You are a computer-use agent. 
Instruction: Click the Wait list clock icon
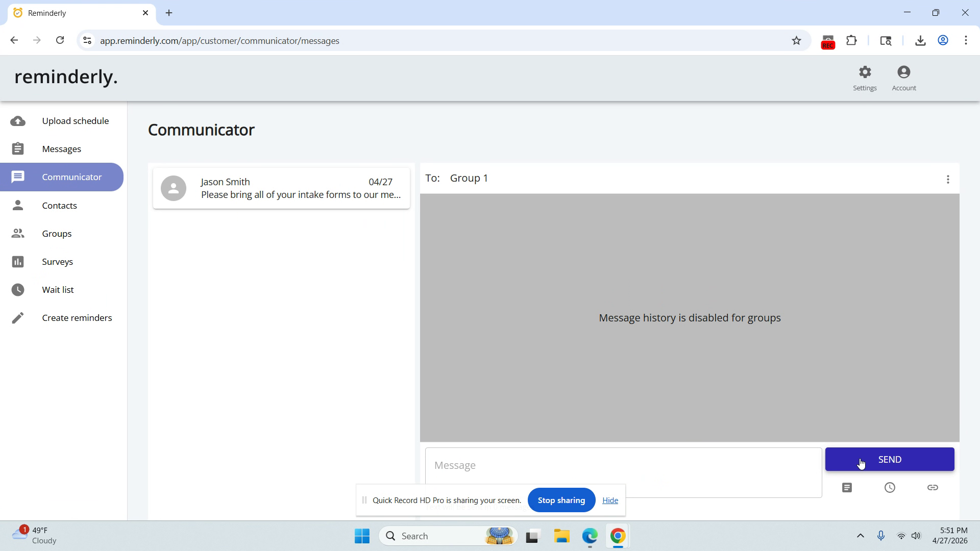(18, 290)
